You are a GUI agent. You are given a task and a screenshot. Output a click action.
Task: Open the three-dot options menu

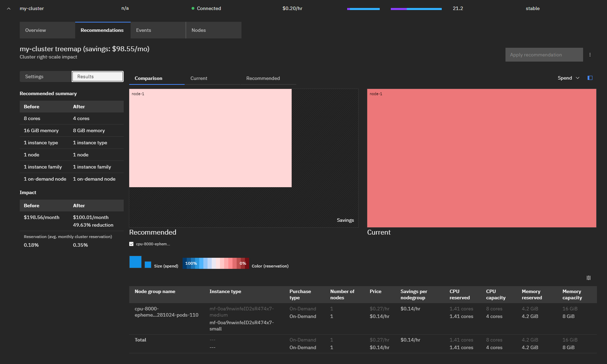pos(590,55)
